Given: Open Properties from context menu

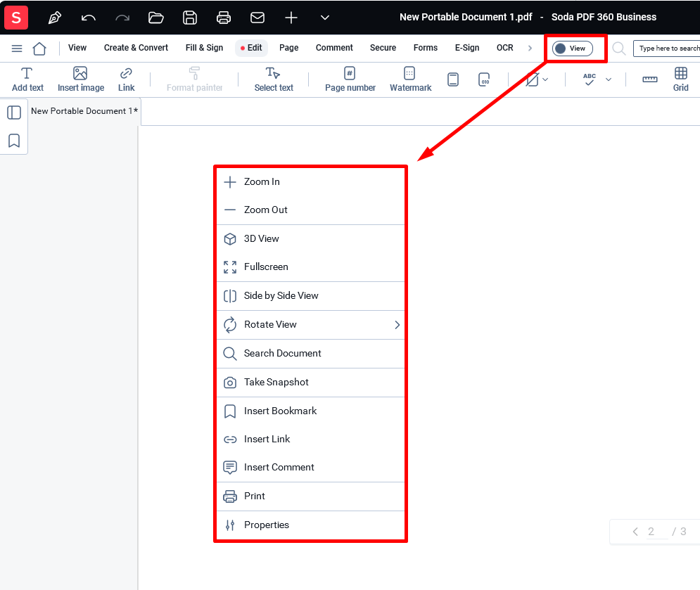Looking at the screenshot, I should [x=311, y=525].
